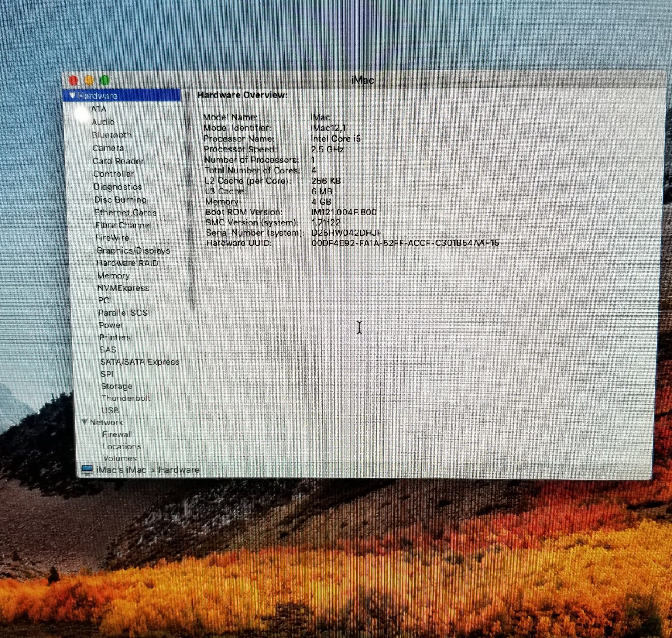Open SATA/SATA Express details
Image resolution: width=672 pixels, height=638 pixels.
click(139, 362)
